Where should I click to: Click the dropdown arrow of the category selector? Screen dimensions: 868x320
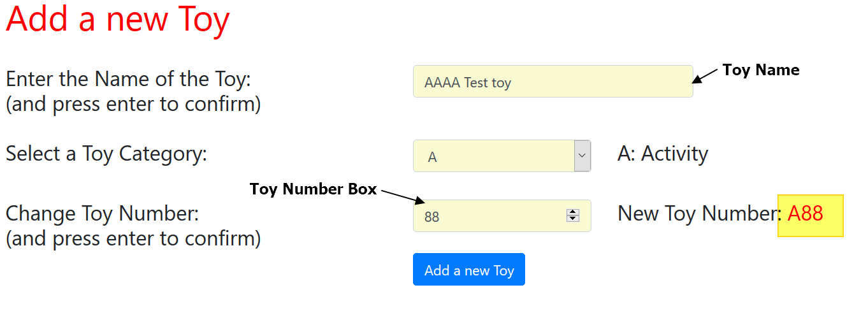582,156
